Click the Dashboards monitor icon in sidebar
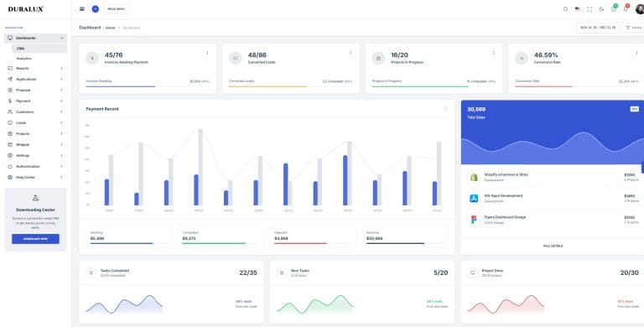 tap(10, 38)
